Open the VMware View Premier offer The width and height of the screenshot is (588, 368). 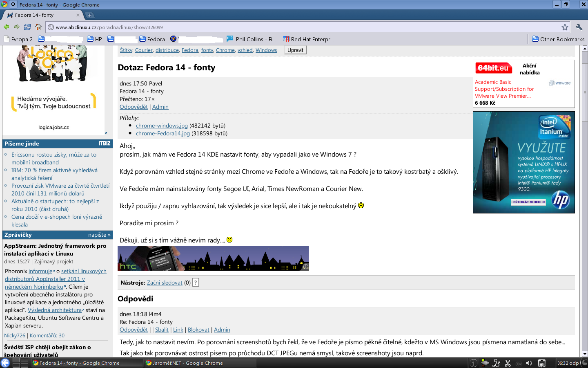pyautogui.click(x=504, y=89)
